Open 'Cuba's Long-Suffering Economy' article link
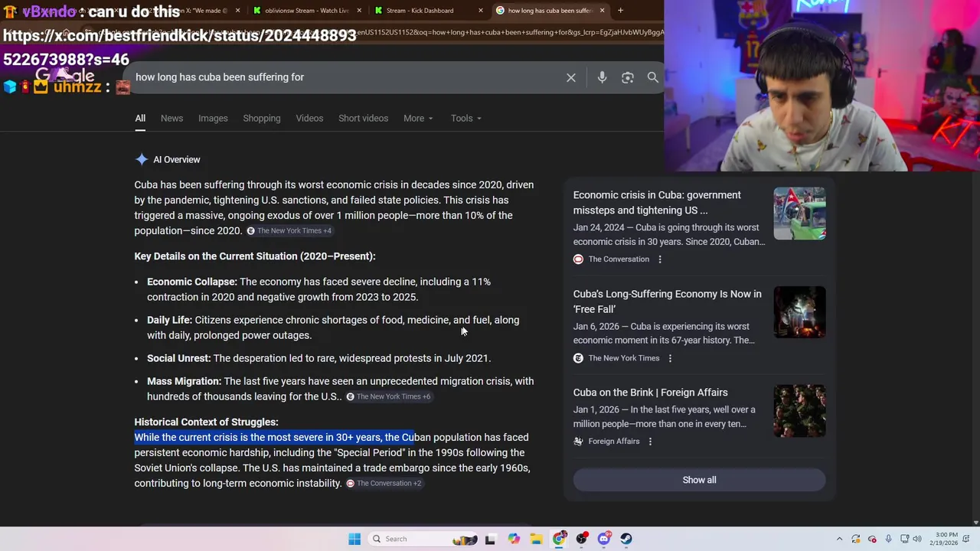980x551 pixels. [x=667, y=302]
